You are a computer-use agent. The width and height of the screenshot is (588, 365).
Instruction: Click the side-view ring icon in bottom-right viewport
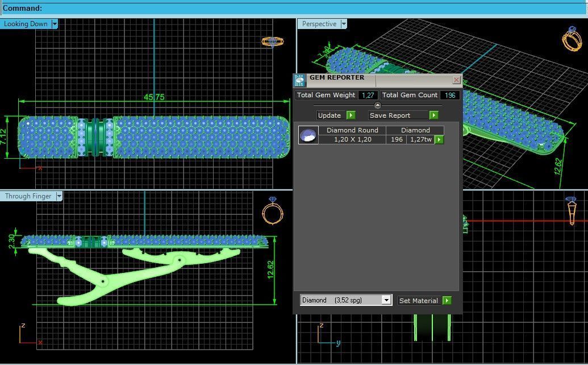[571, 211]
